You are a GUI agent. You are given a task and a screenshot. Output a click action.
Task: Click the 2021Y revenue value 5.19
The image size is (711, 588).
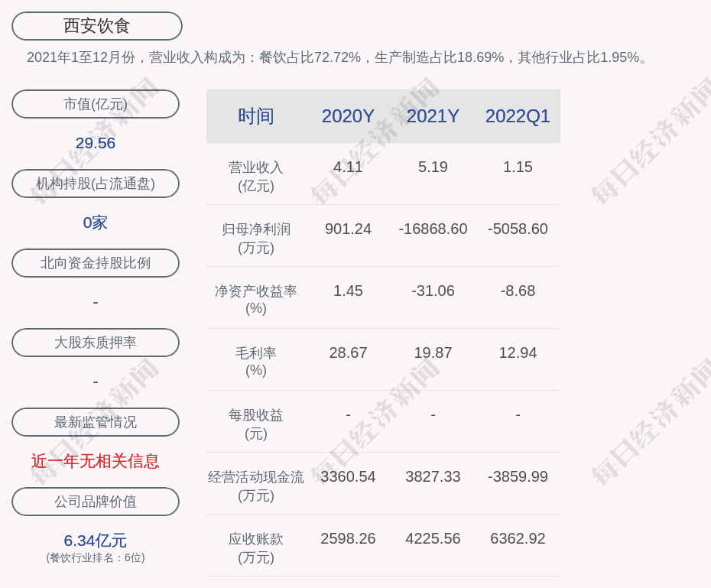pos(433,167)
